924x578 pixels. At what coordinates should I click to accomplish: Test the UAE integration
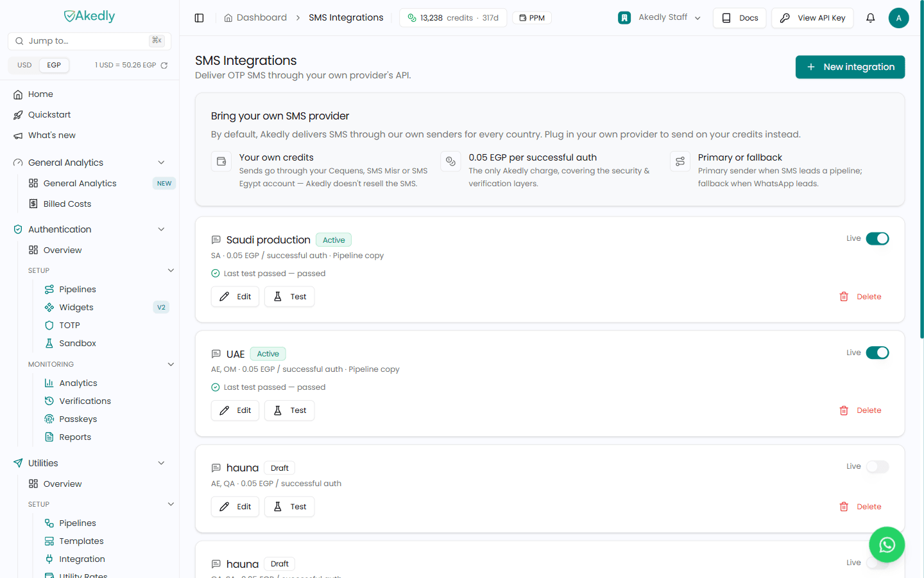pos(289,410)
